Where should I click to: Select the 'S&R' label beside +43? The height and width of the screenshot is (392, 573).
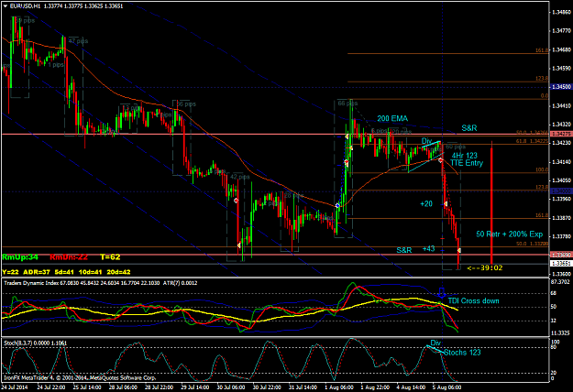coord(404,250)
